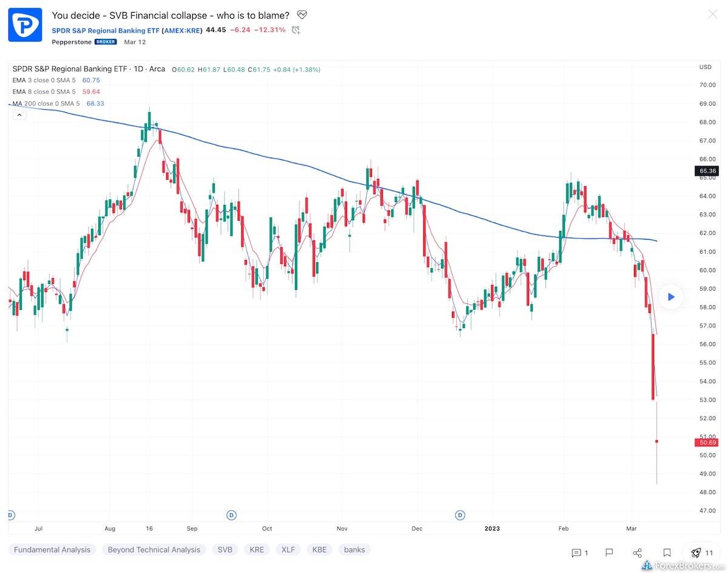This screenshot has width=728, height=573.
Task: Open the Pepperstone author link
Action: coord(72,42)
